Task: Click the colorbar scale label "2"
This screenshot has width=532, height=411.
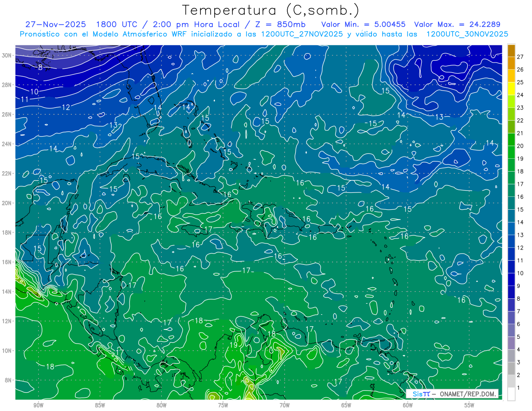Action: pos(519,376)
